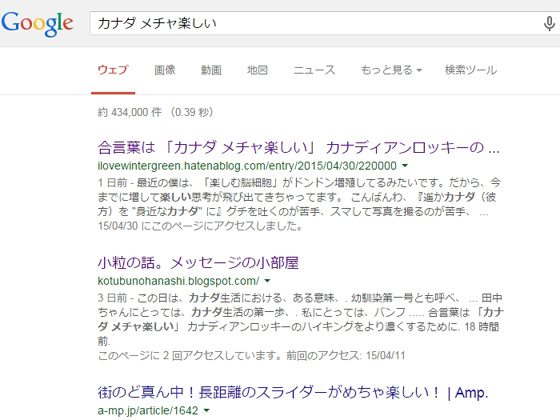This screenshot has height=420, width=560.
Task: Open result 小粒の話。メッセージの小部屋
Action: 198,263
